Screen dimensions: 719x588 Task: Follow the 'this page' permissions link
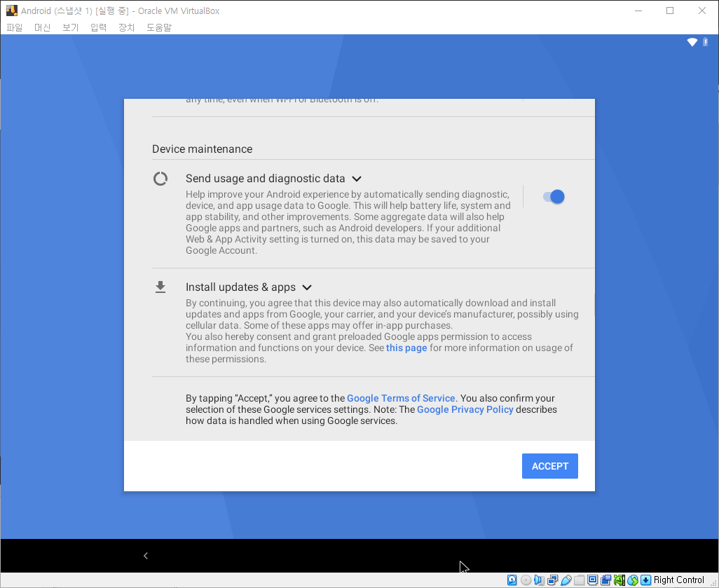406,348
